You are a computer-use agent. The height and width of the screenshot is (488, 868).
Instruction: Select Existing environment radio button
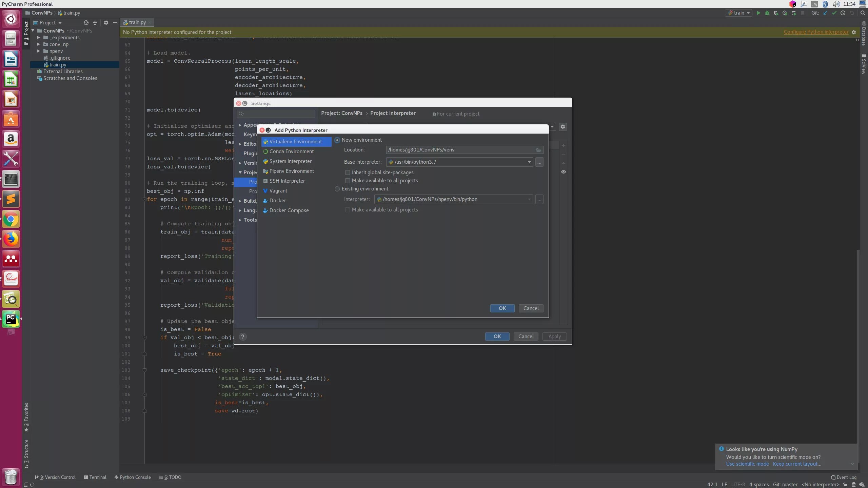point(337,189)
